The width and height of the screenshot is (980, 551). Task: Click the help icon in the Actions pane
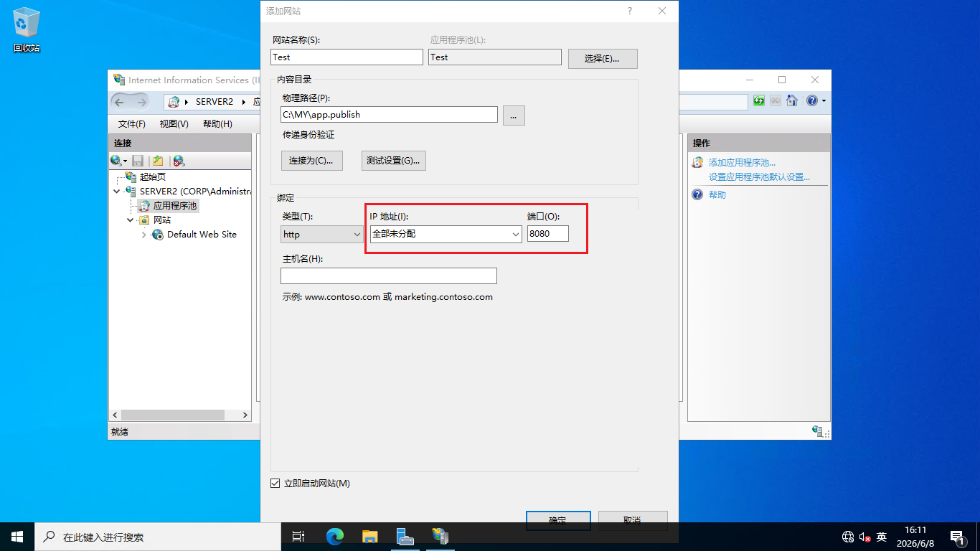point(697,194)
